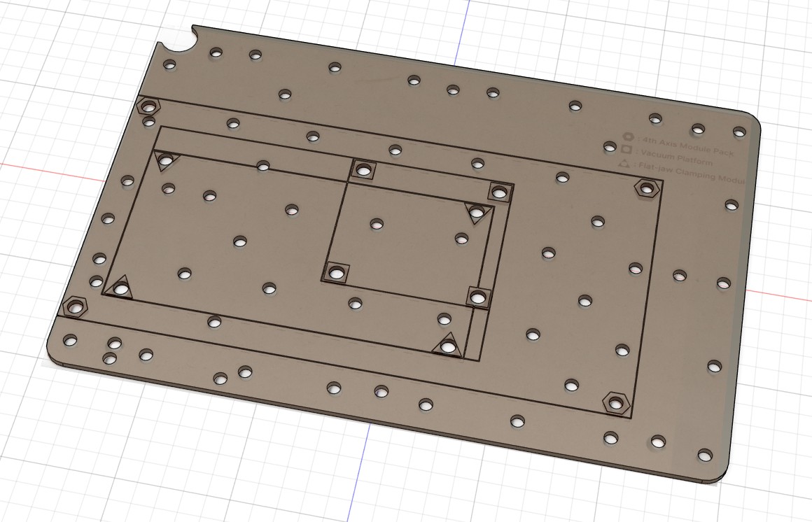812x522 pixels.
Task: Click the 'Vacuum Platform' engraved text
Action: coord(677,157)
